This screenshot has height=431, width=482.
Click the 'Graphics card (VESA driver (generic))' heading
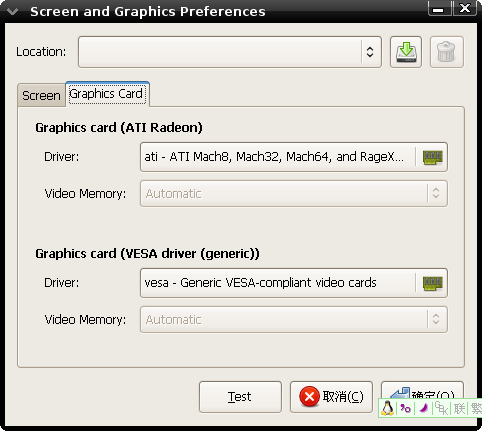[x=147, y=254]
